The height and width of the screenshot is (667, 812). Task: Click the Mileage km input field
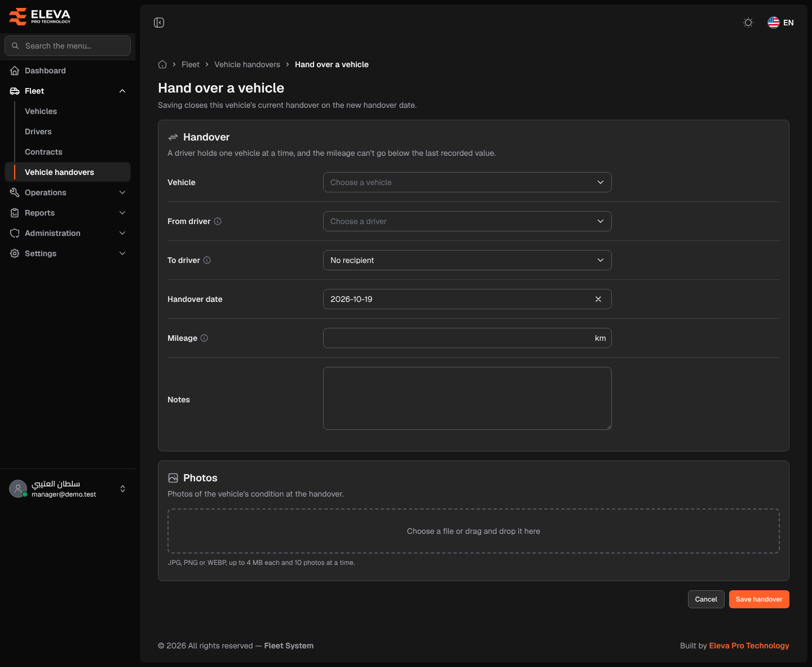click(x=467, y=338)
